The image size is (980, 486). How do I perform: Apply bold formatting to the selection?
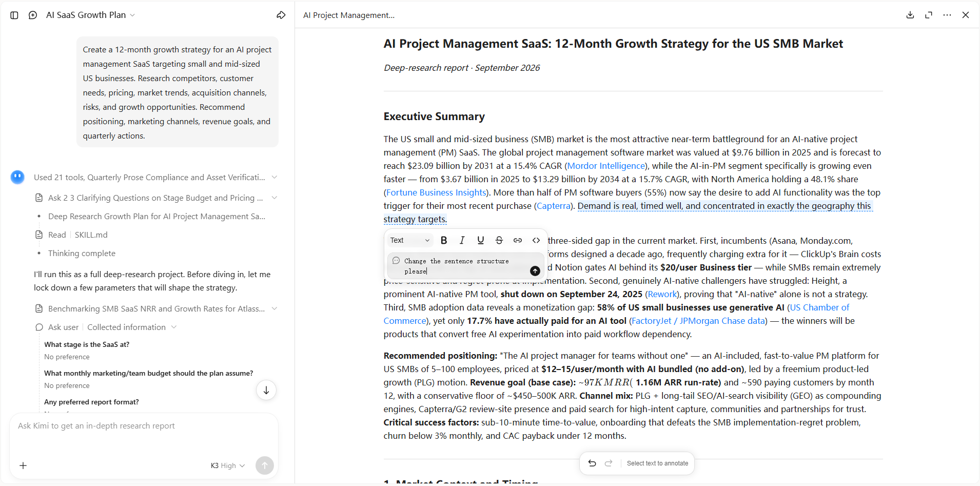click(444, 240)
